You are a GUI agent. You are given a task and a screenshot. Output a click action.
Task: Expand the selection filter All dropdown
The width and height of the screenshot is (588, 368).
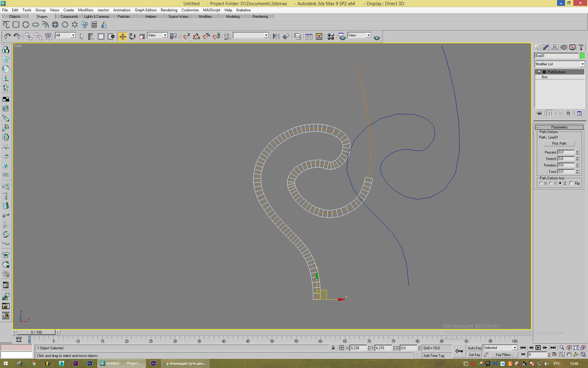pos(73,35)
